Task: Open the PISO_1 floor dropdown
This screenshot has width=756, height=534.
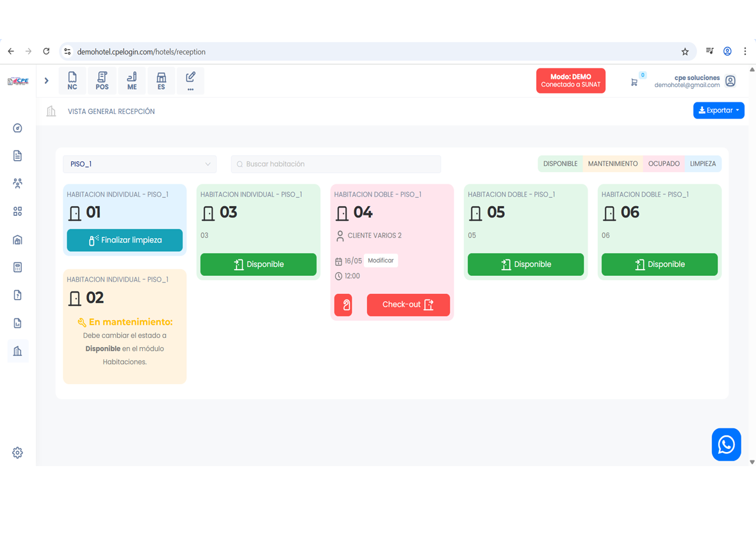Action: pyautogui.click(x=140, y=164)
